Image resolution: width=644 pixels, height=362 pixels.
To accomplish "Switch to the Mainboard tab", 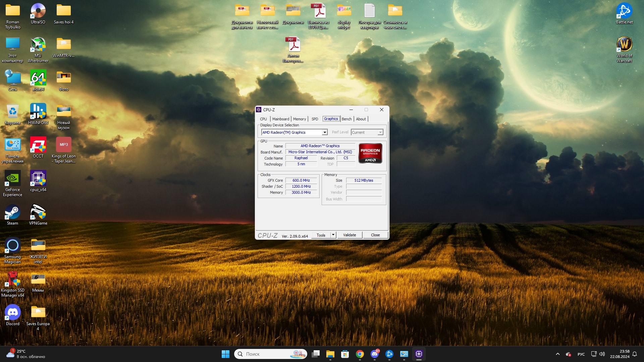I will tap(280, 119).
